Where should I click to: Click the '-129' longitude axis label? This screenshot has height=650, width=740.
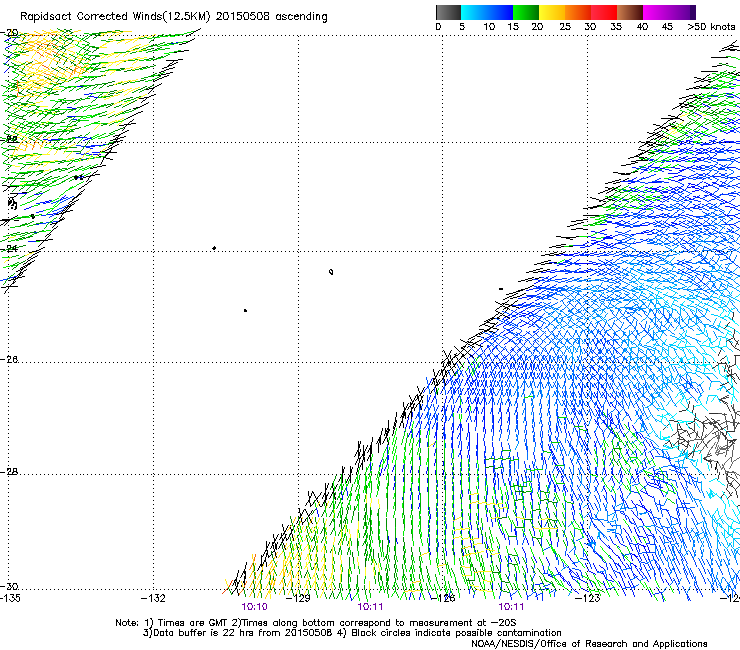click(x=298, y=598)
